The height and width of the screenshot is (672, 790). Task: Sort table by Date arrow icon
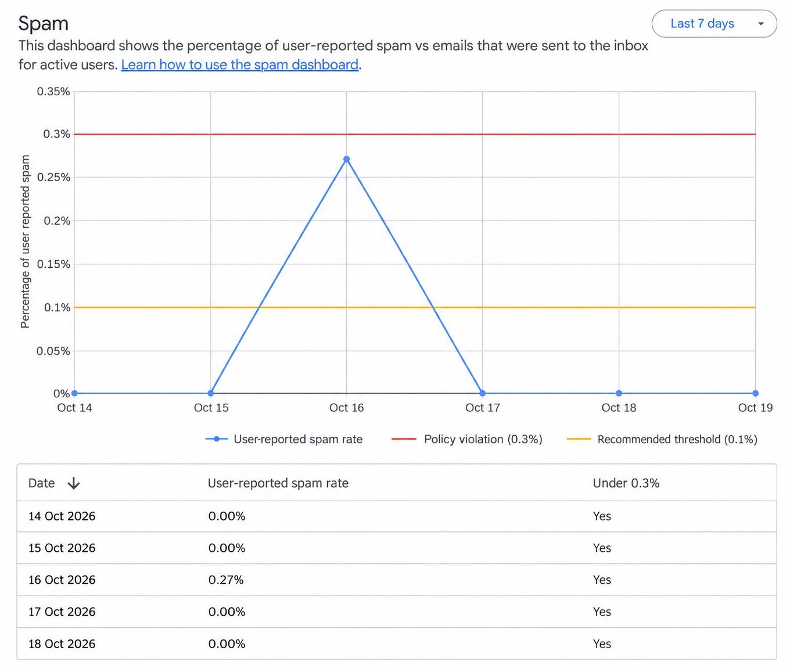pos(74,483)
